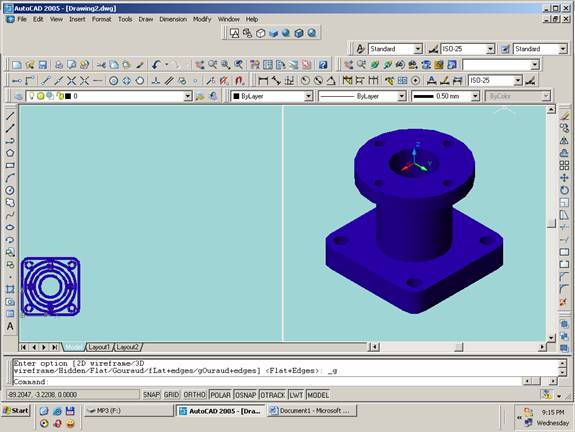The height and width of the screenshot is (432, 575).
Task: Open ISO-25 dropdown in Dimension toolbar
Action: click(517, 80)
